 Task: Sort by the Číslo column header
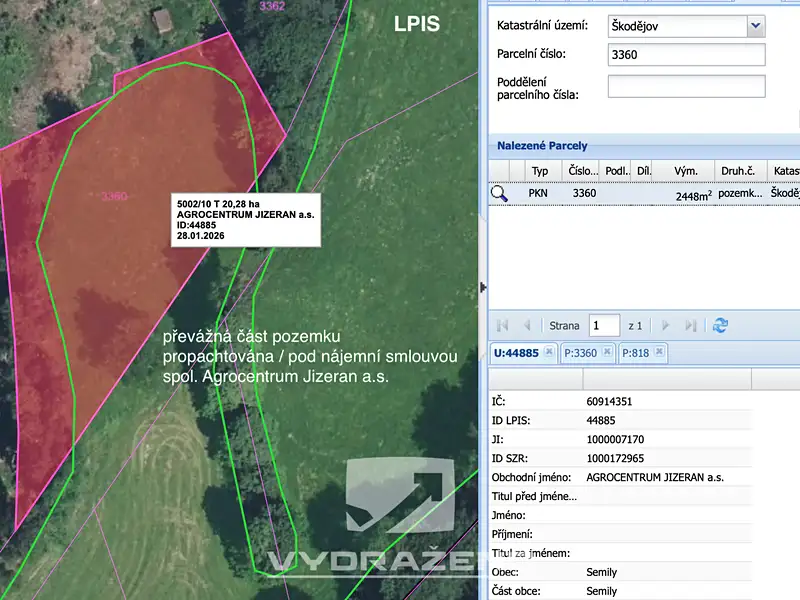coord(583,171)
